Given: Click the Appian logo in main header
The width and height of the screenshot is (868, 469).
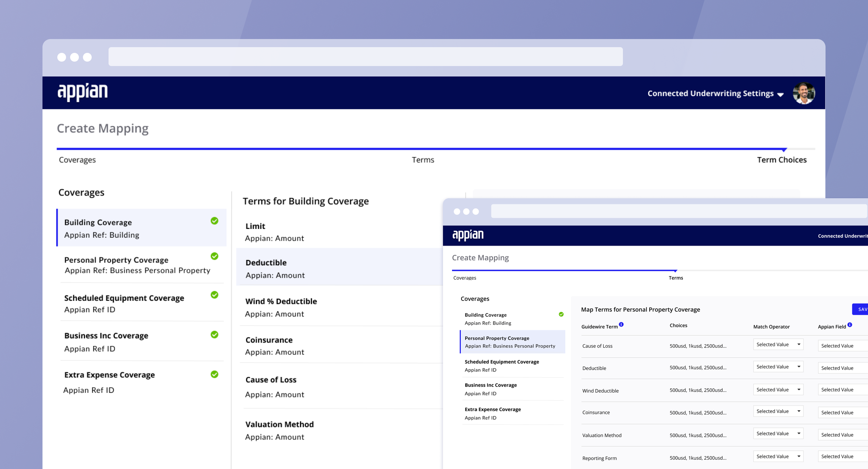Looking at the screenshot, I should [x=82, y=92].
